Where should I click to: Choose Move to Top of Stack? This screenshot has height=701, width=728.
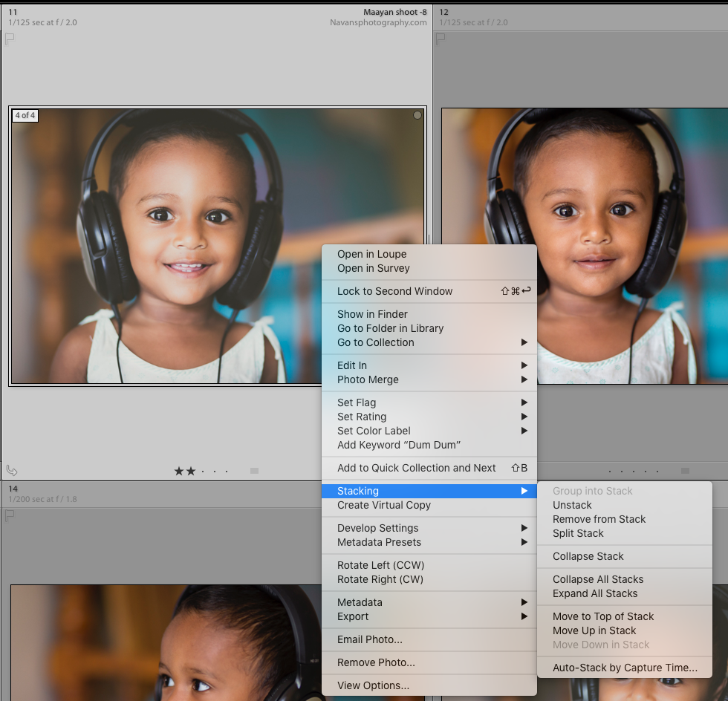point(625,616)
